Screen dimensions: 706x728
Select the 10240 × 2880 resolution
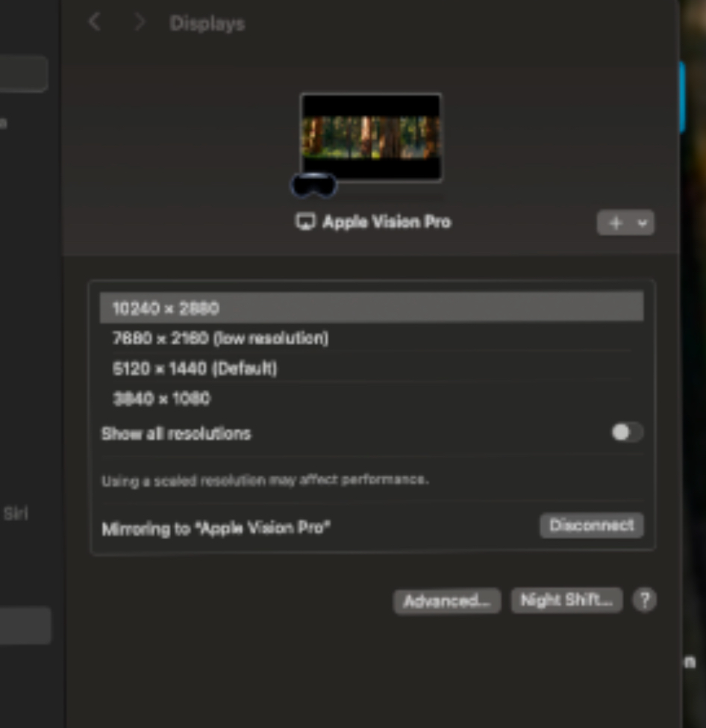tap(372, 308)
